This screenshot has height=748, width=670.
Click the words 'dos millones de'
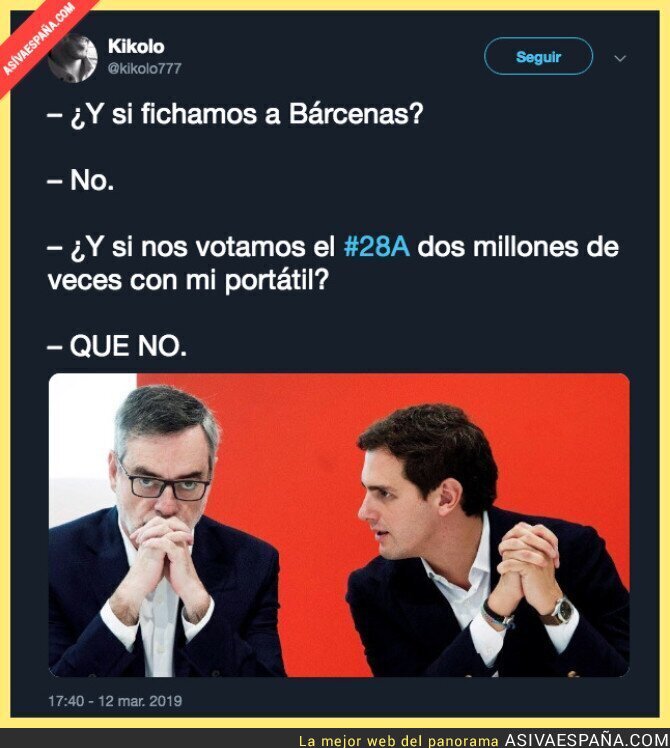518,247
